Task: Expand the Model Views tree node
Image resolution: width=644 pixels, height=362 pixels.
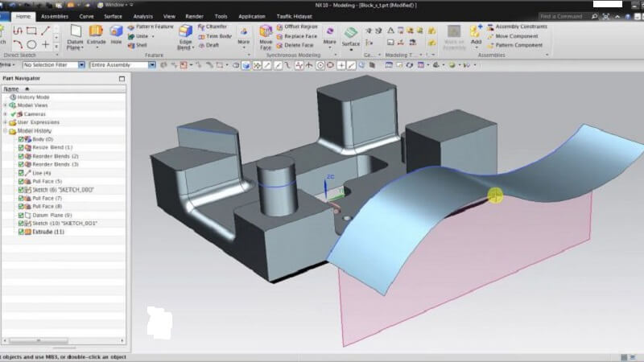Action: pos(5,105)
